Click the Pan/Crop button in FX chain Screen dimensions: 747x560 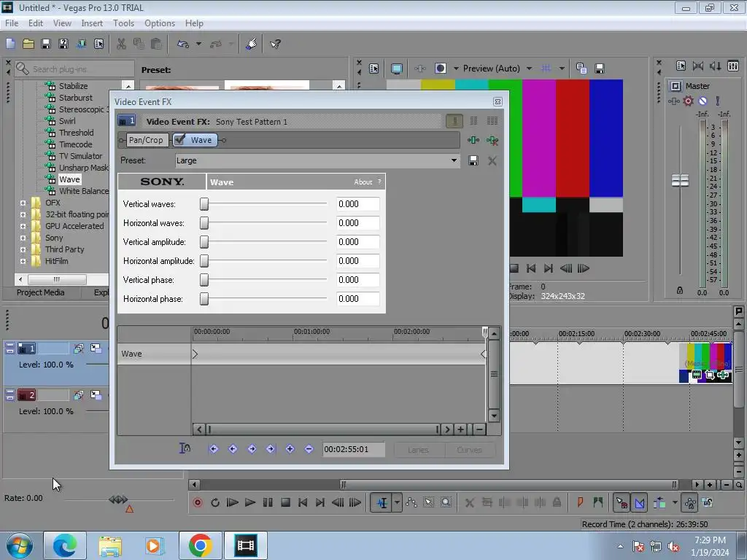point(146,140)
